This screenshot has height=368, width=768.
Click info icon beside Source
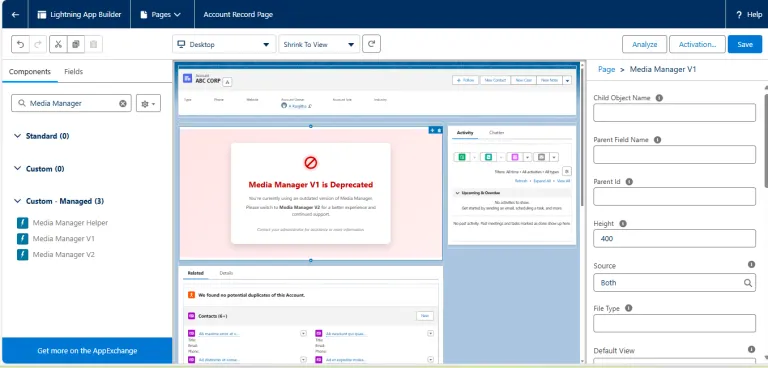[x=751, y=265]
